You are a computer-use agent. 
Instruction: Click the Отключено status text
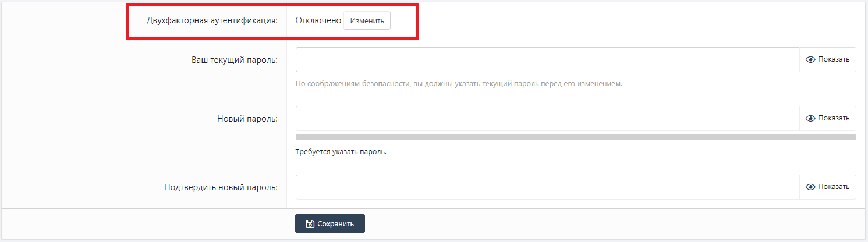[x=318, y=20]
